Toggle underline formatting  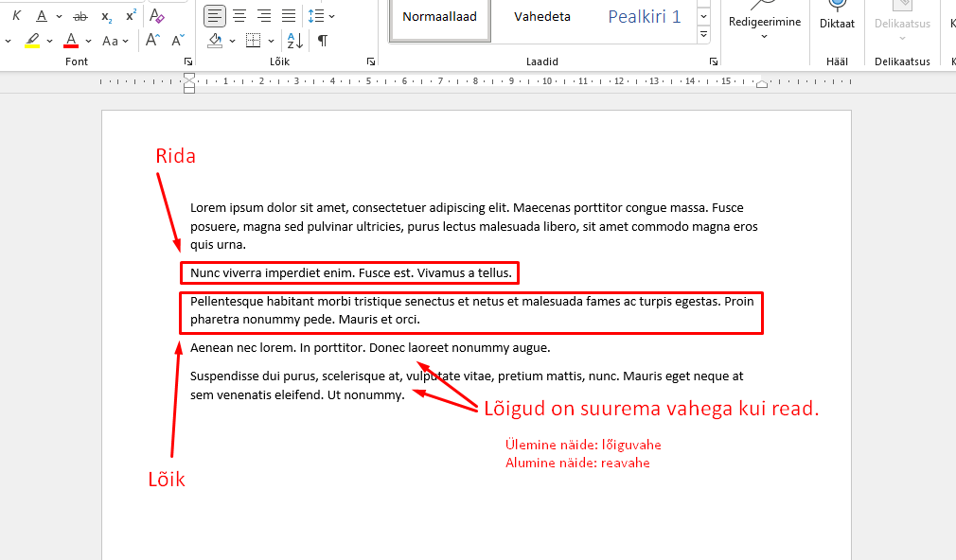42,16
